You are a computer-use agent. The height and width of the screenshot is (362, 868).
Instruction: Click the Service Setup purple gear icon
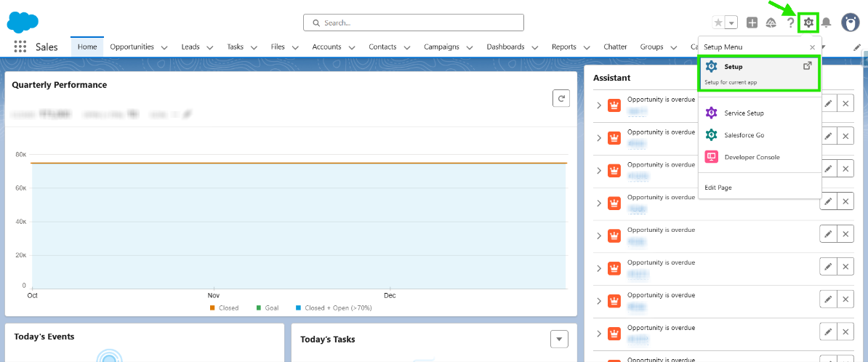point(712,113)
